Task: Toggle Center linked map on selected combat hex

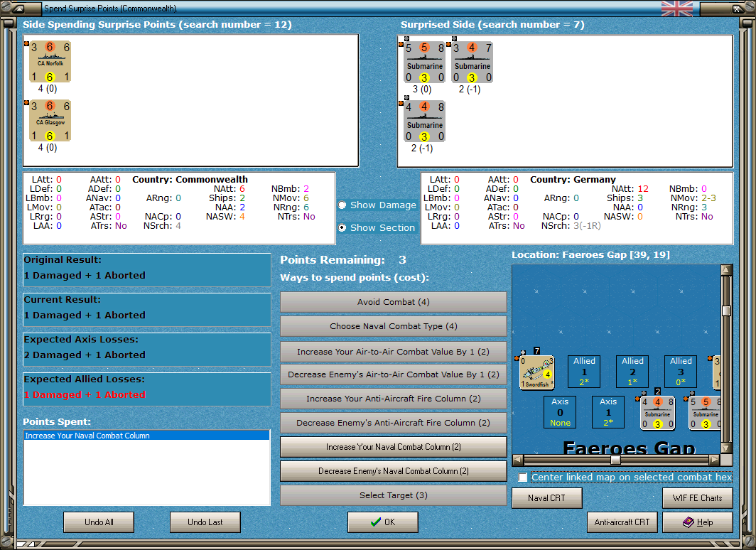Action: [523, 478]
